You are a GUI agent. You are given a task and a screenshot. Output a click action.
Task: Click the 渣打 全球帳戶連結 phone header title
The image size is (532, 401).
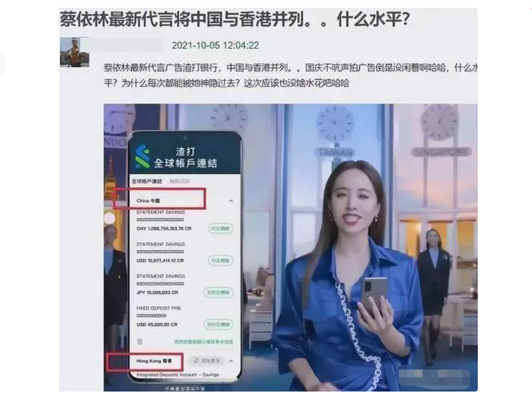[185, 158]
